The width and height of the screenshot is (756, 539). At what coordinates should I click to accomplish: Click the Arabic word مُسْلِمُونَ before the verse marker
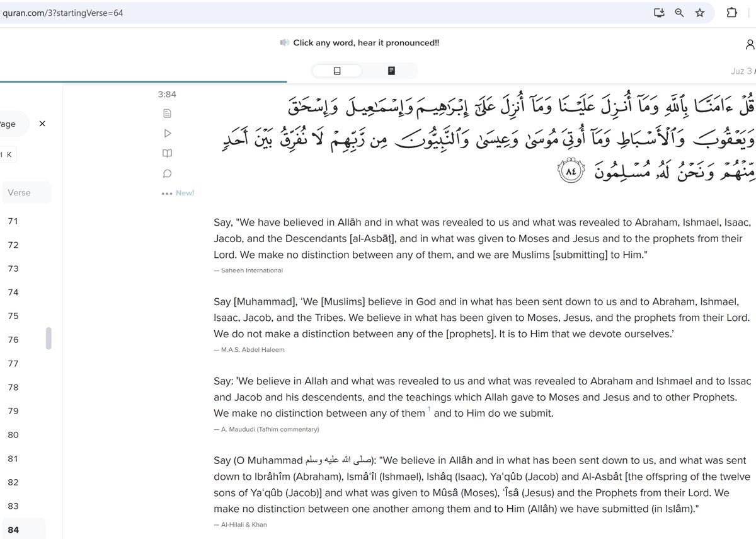pyautogui.click(x=624, y=170)
